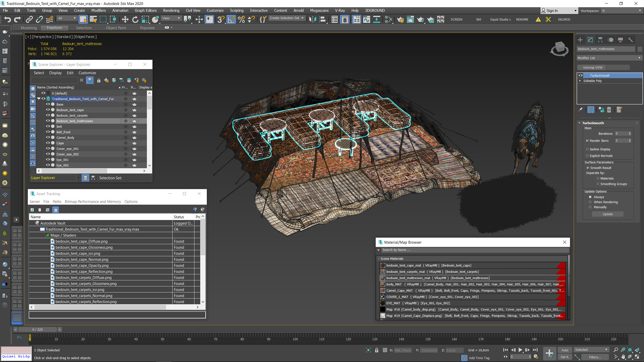Open the Hierarchy tab in command panel

(x=600, y=40)
